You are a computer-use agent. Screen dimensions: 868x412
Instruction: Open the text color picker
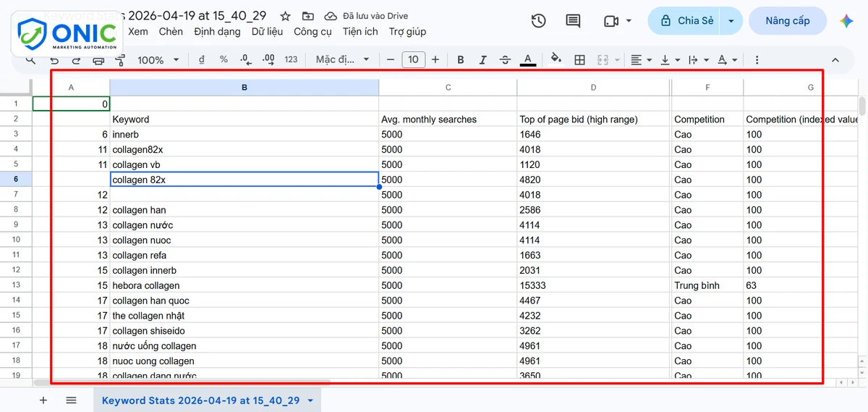(x=528, y=60)
